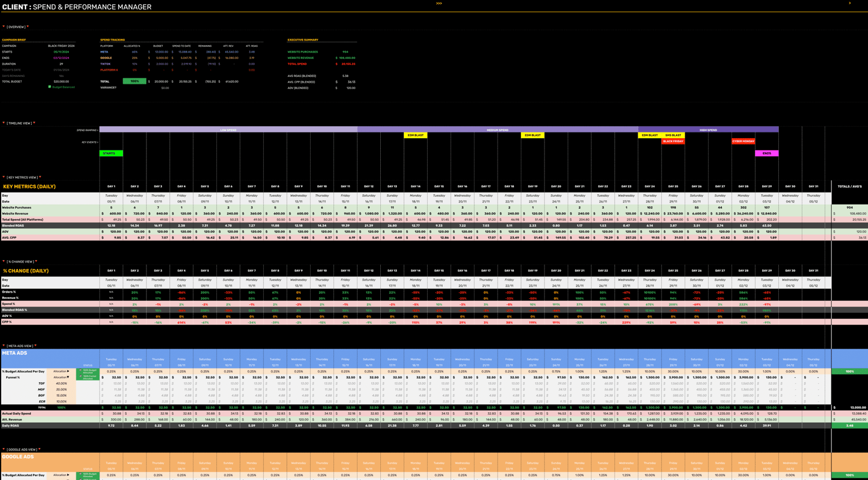Image resolution: width=868 pixels, height=480 pixels.
Task: Select the KEY METRICS (DAILY) heading
Action: click(30, 187)
